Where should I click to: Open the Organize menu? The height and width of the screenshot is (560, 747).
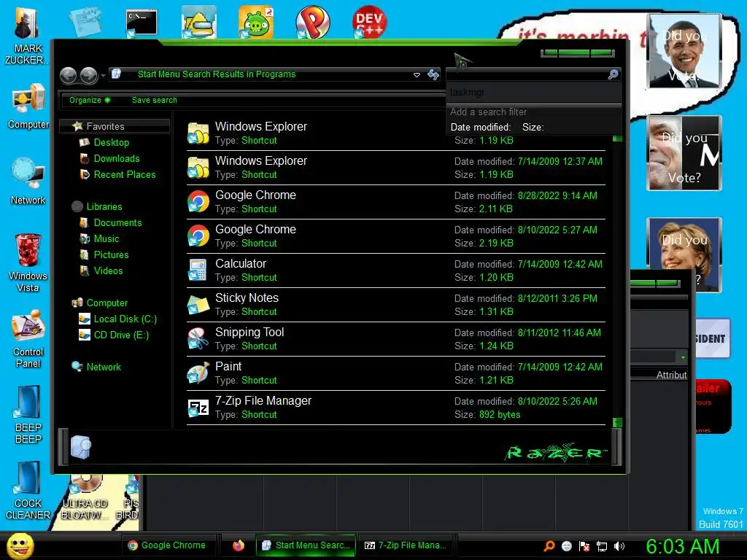(x=90, y=100)
